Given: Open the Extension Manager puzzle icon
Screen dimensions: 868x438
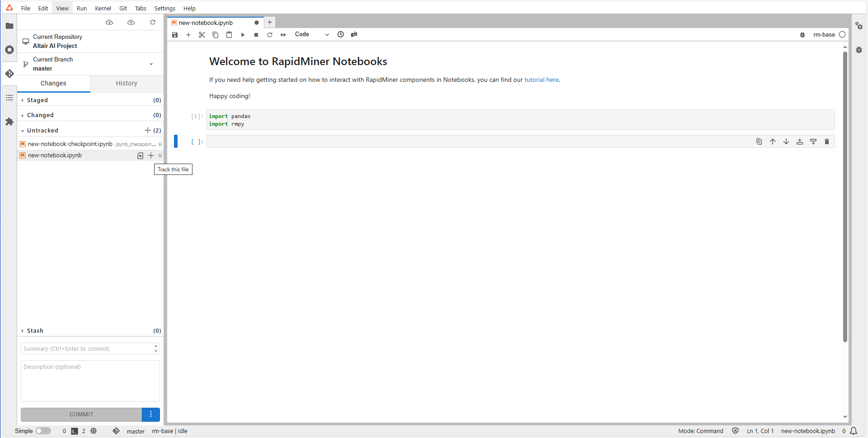Looking at the screenshot, I should click(9, 122).
